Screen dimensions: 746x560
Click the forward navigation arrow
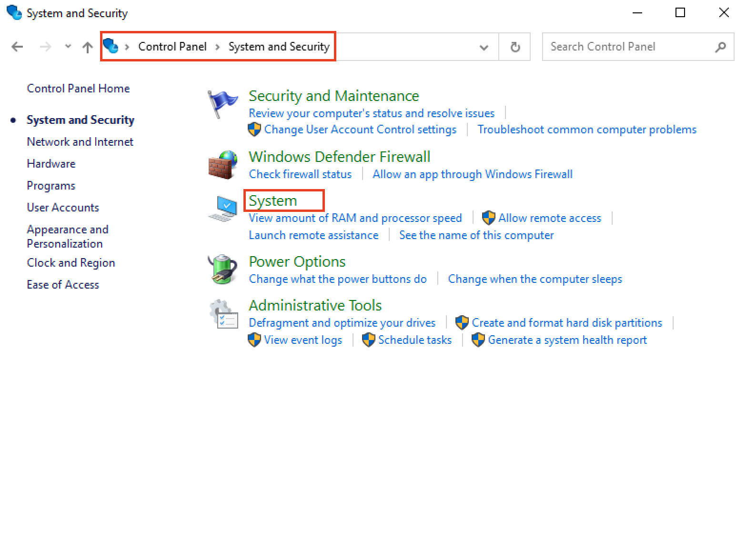pyautogui.click(x=45, y=47)
